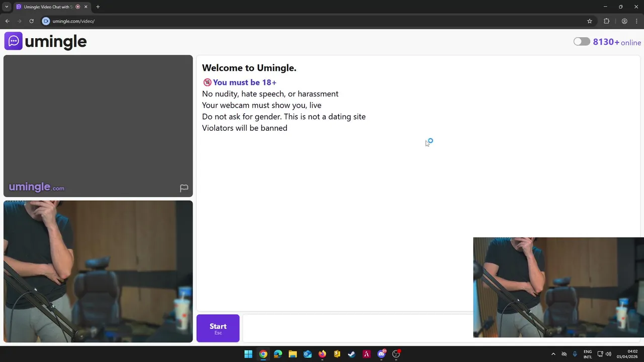Click the 'Welcome to Umingle.' heading

coord(249,68)
